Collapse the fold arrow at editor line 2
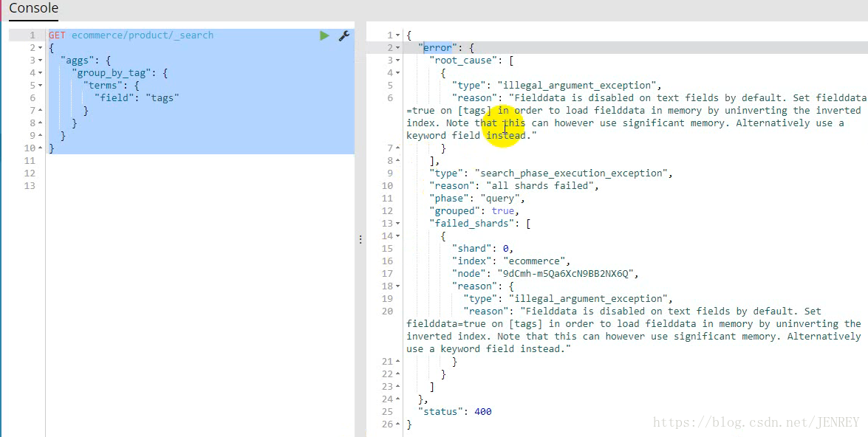Image resolution: width=868 pixels, height=437 pixels. [x=41, y=48]
